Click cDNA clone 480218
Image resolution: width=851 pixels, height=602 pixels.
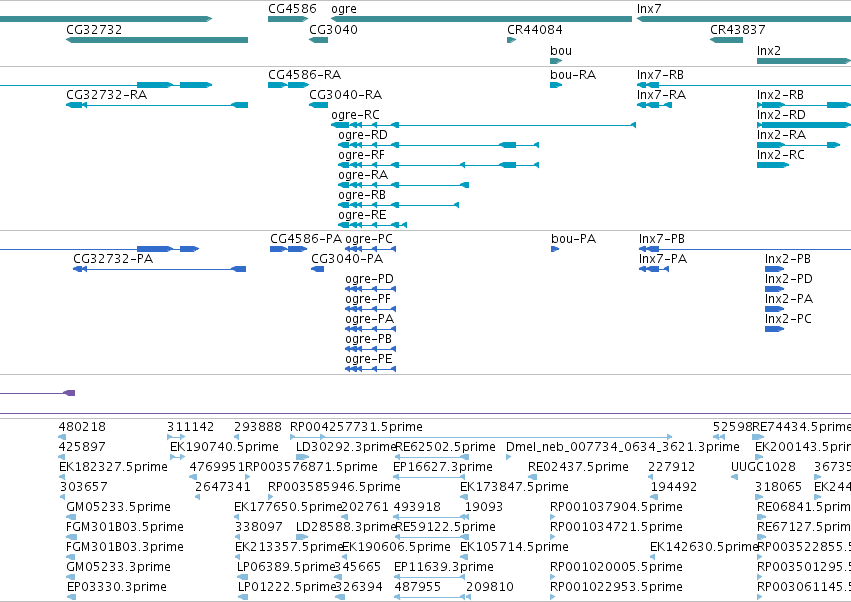pos(82,427)
